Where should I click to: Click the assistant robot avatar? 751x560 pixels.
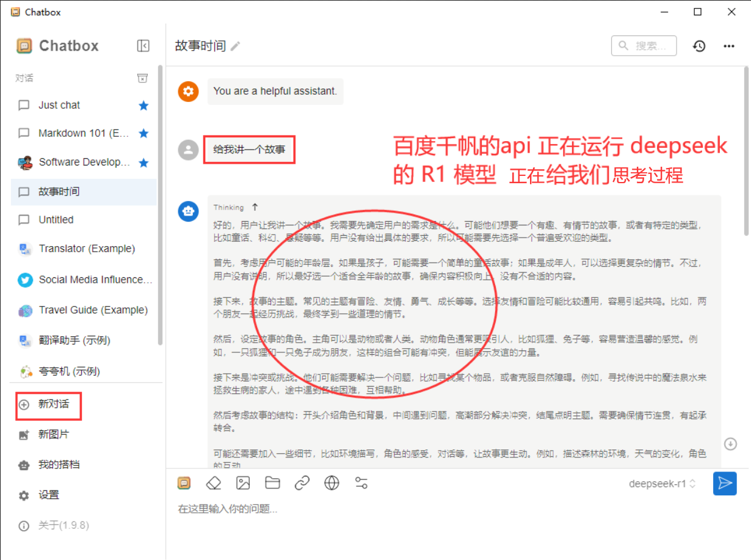188,211
